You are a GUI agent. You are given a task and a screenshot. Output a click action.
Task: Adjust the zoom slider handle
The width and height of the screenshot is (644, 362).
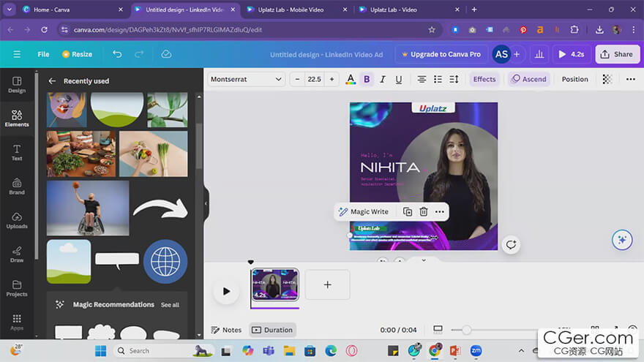point(466,330)
